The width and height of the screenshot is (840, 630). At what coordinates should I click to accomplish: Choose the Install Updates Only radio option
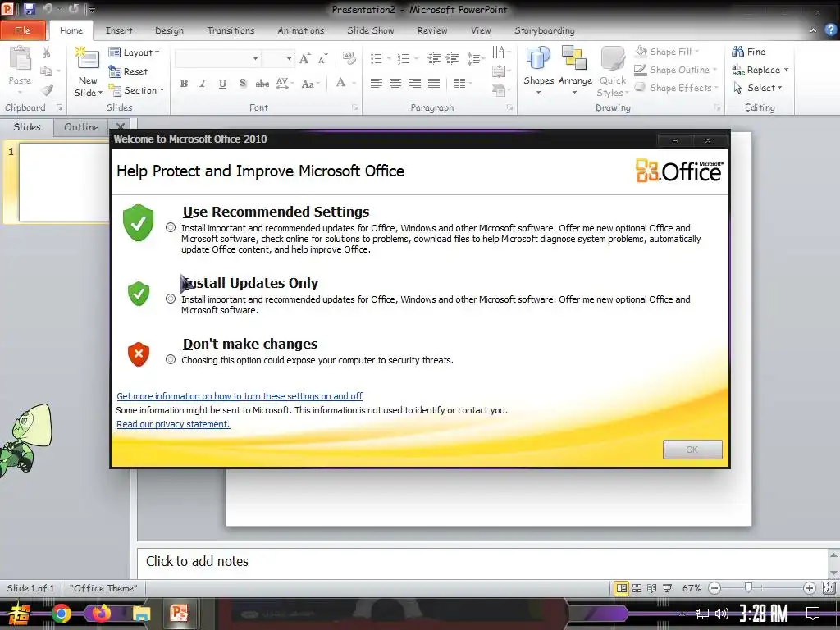[171, 299]
